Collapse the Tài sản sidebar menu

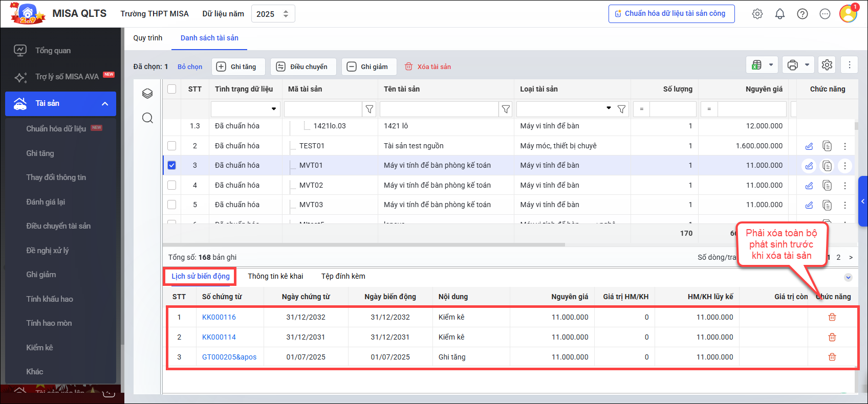(x=105, y=104)
